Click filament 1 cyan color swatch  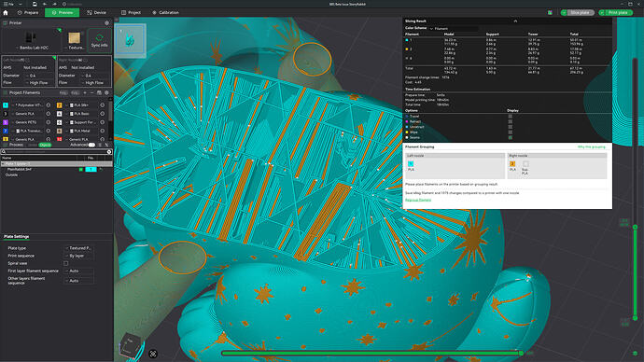click(6, 105)
